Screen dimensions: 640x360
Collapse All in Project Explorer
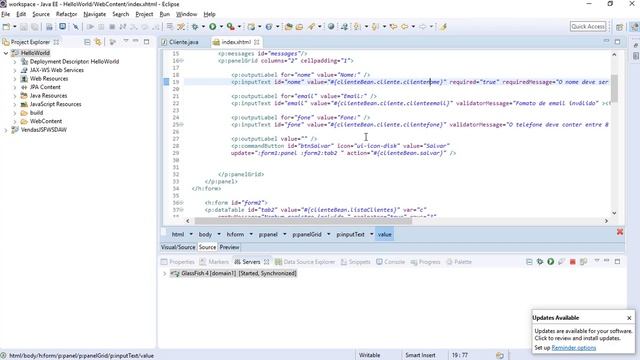coord(87,42)
